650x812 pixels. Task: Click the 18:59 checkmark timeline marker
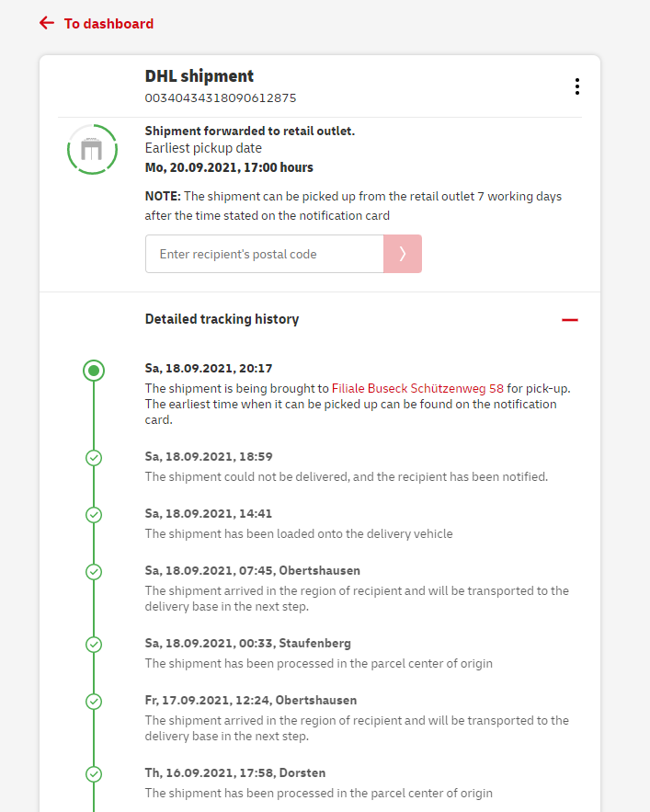click(x=93, y=457)
